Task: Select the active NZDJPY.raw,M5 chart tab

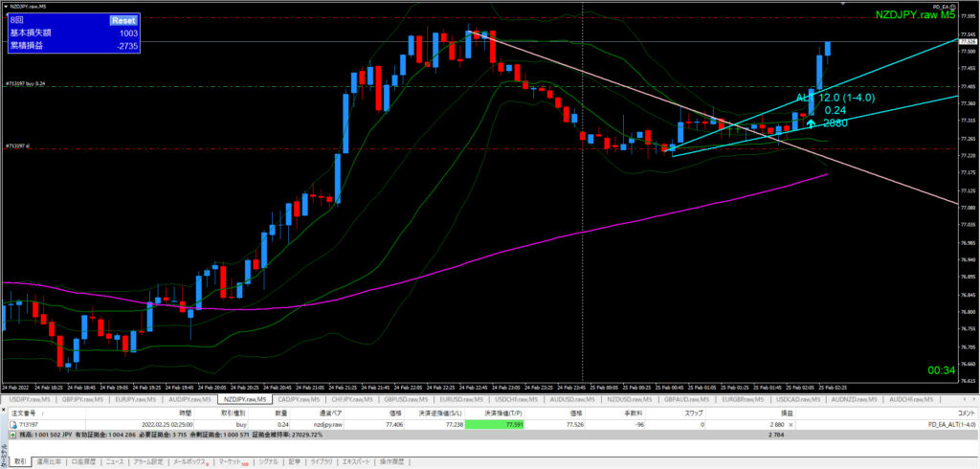Action: [244, 399]
